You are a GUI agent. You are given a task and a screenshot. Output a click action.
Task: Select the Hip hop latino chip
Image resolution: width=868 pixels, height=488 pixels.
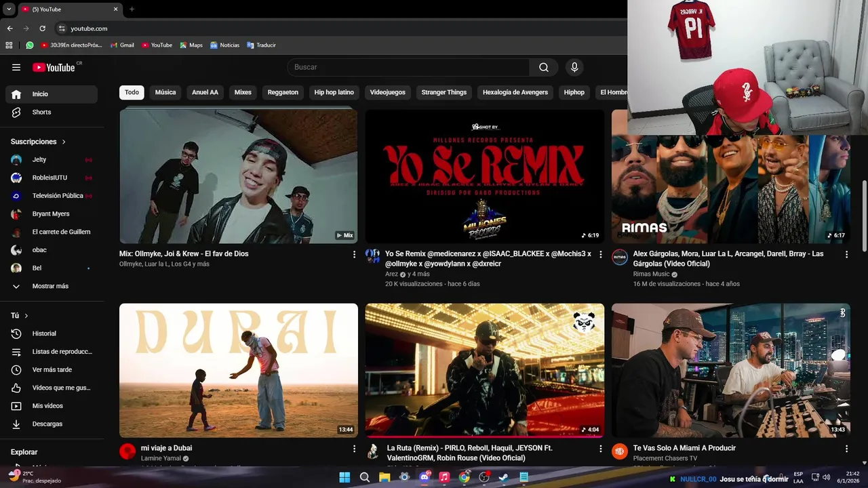pos(334,92)
